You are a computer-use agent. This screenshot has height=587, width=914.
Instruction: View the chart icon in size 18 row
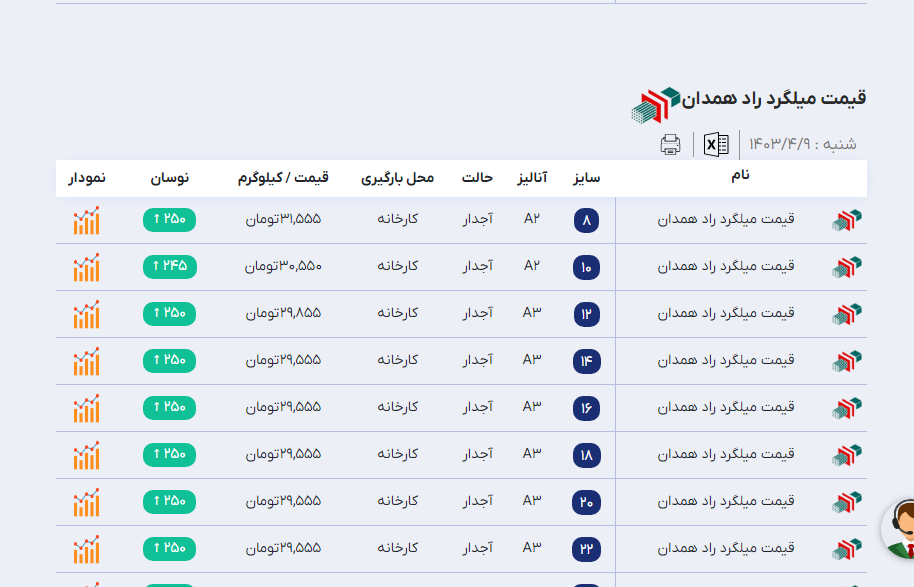click(x=87, y=455)
